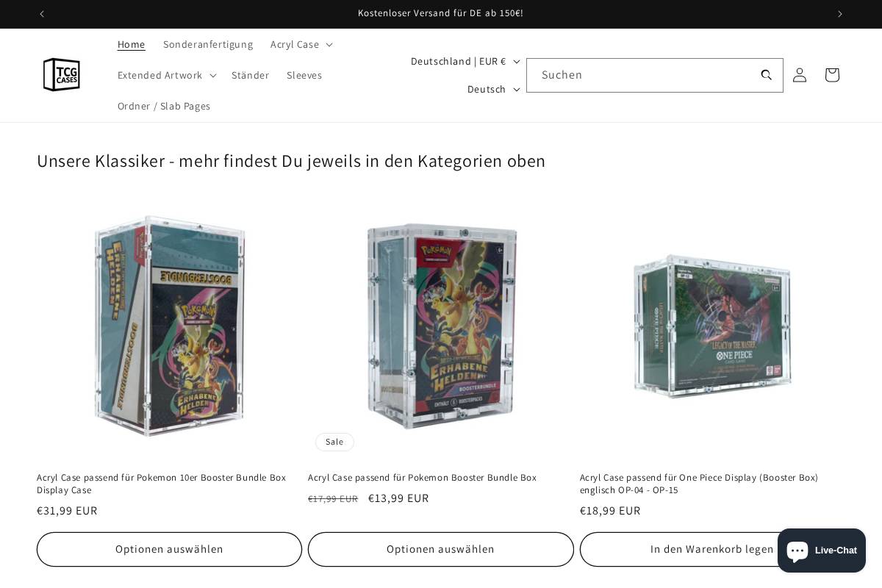Show previous announcement with left arrow

42,14
